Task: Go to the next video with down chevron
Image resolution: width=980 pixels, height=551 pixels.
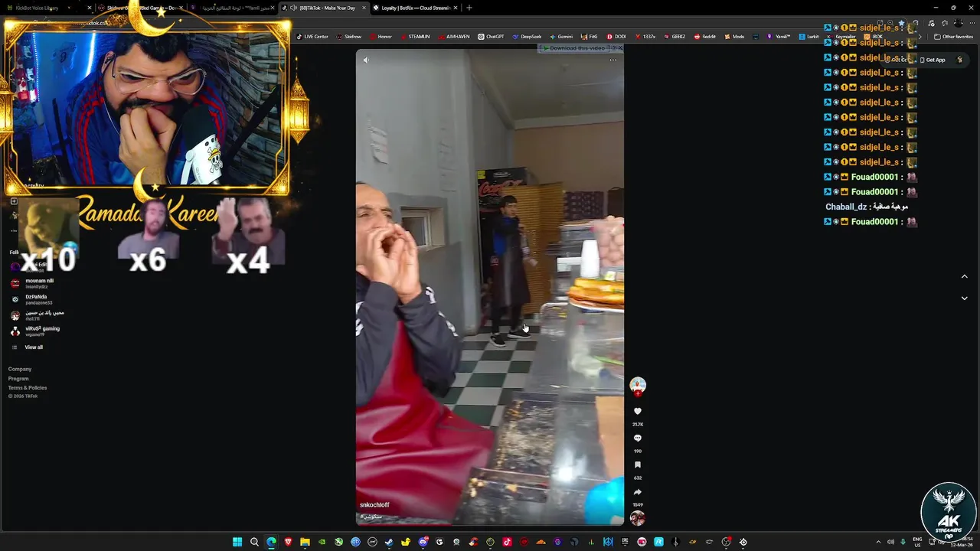Action: (964, 298)
